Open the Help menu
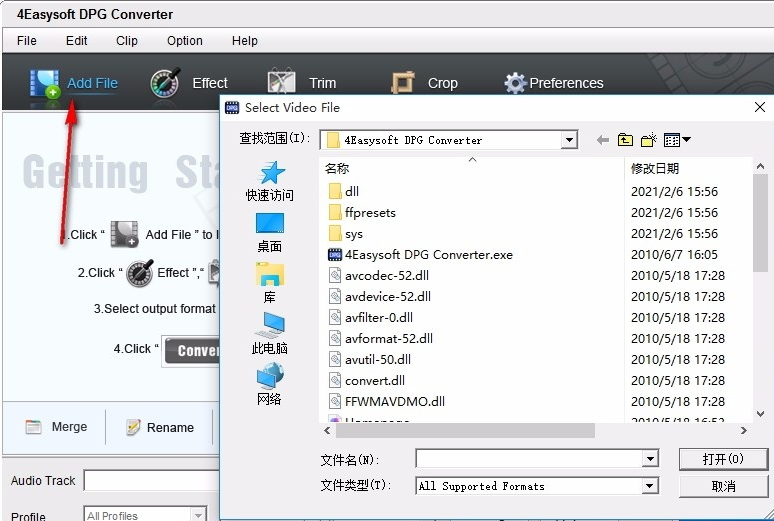The height and width of the screenshot is (521, 774). [245, 40]
